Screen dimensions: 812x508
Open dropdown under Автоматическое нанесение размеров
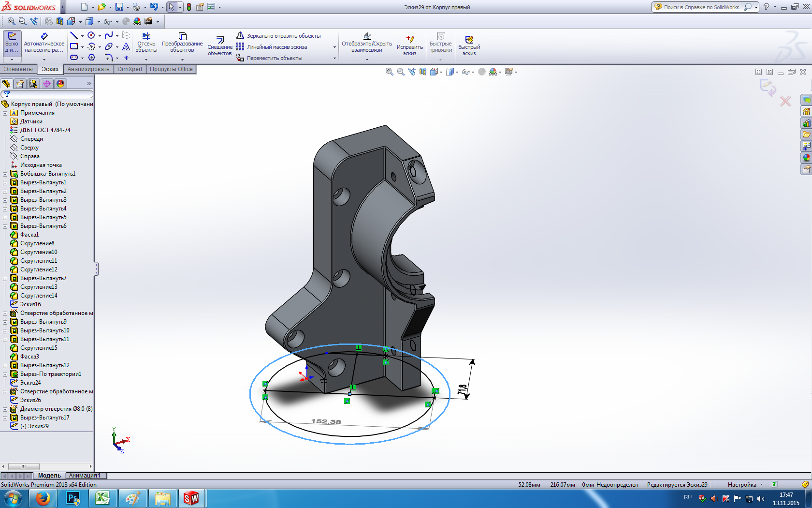[44, 60]
